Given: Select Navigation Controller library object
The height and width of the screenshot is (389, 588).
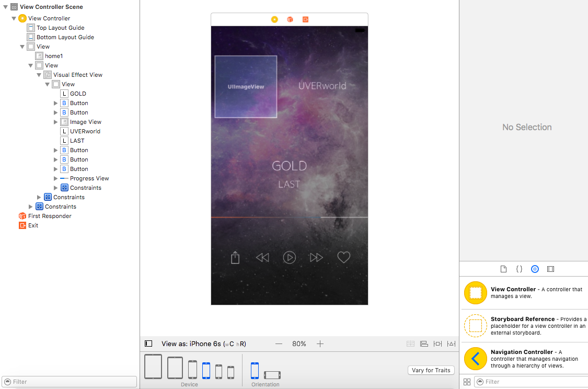Looking at the screenshot, I should [524, 359].
